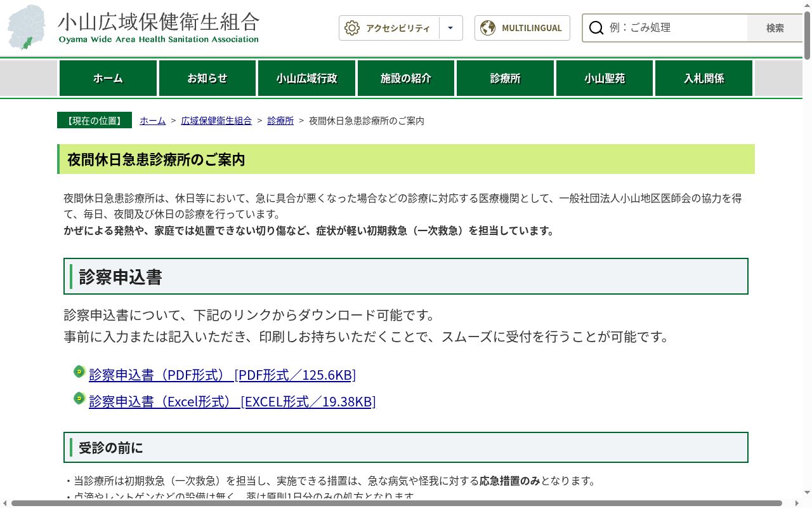Open the アクセシビリティ settings button
This screenshot has width=812, height=508.
389,28
